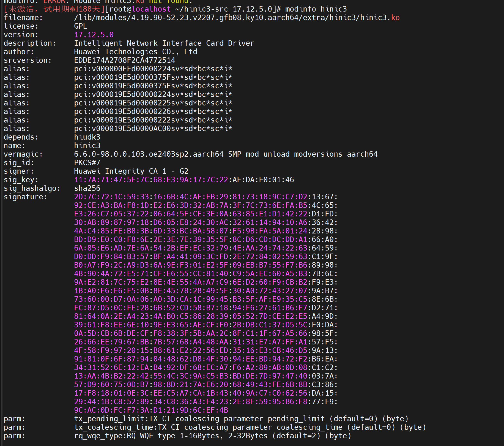The height and width of the screenshot is (446, 504).
Task: Click the final signature line starting with 9C:AC
Action: click(x=151, y=410)
